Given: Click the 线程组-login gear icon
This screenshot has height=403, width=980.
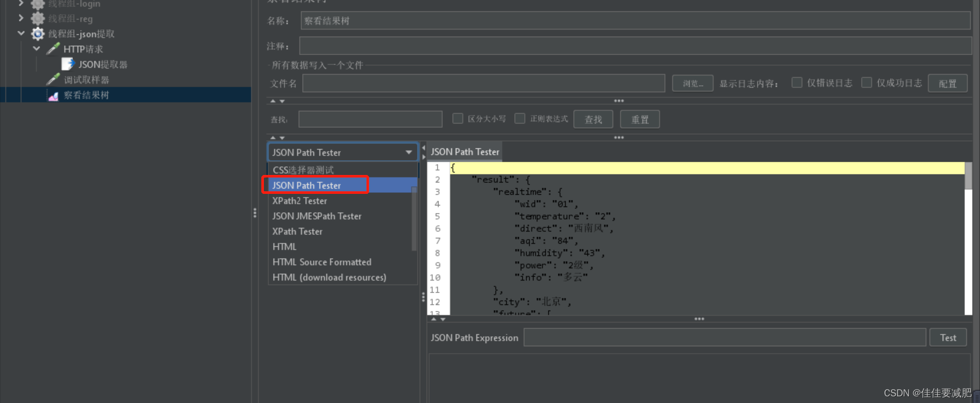Looking at the screenshot, I should [x=38, y=4].
